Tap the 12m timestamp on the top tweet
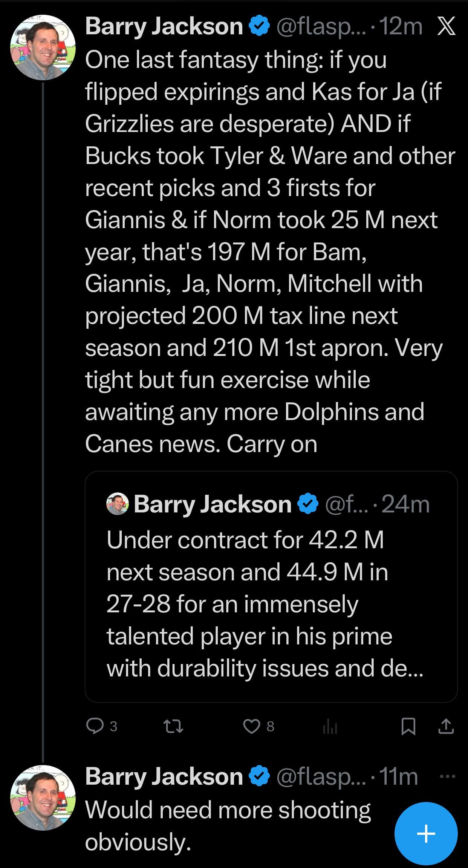 pos(401,27)
